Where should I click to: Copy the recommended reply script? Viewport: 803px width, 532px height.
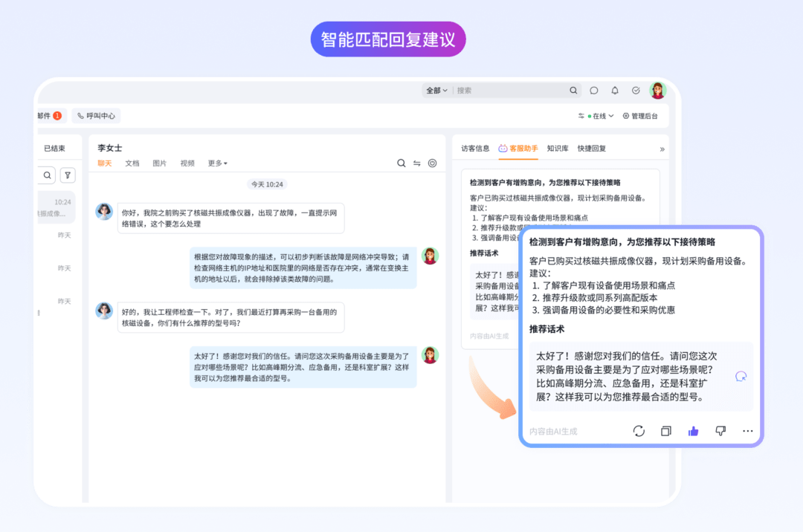click(x=666, y=431)
